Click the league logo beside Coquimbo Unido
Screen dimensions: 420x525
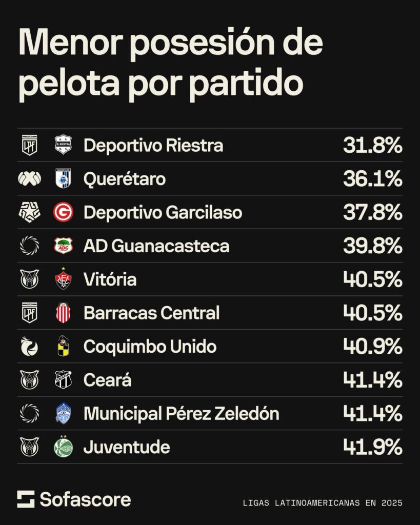pos(29,347)
